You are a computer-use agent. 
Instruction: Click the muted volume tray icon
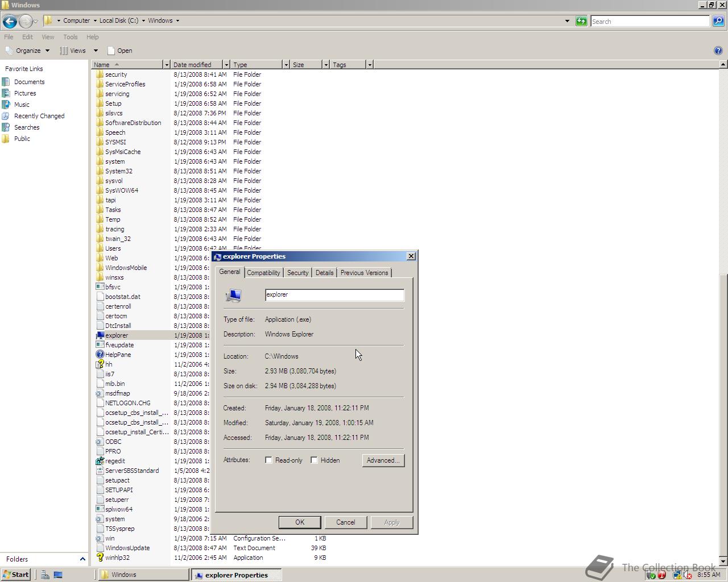pos(688,575)
